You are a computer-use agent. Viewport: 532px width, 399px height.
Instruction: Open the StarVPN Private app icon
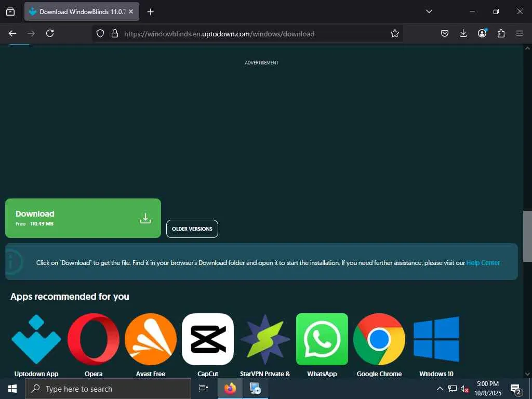click(265, 339)
